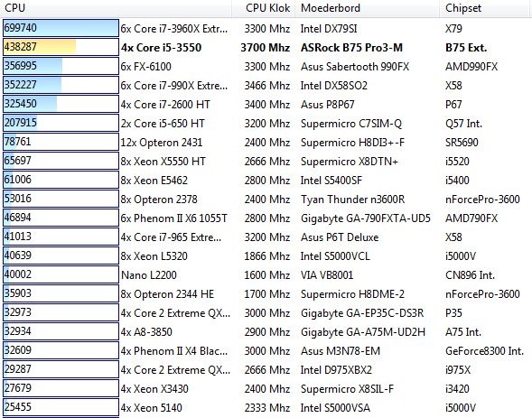This screenshot has height=418, width=532.
Task: Click the i975X chipset cell
Action: click(x=458, y=370)
